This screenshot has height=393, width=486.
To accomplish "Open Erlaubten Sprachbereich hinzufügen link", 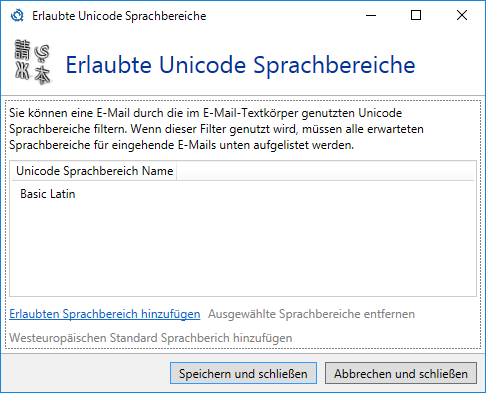I will pos(105,314).
